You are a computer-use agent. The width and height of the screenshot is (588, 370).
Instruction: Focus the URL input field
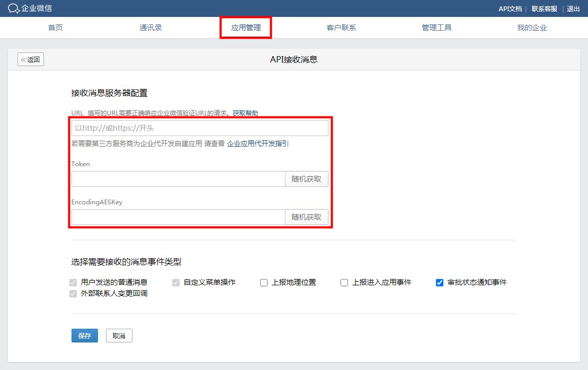coord(200,128)
